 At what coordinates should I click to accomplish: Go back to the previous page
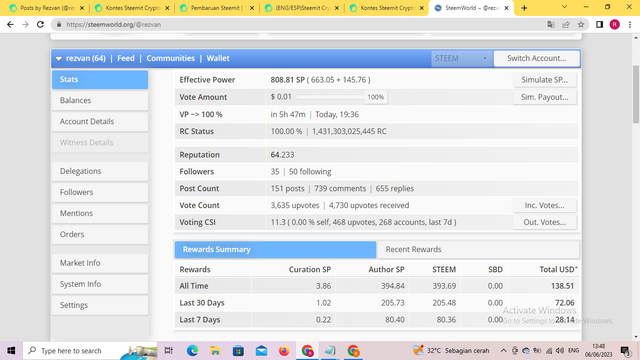[x=10, y=24]
